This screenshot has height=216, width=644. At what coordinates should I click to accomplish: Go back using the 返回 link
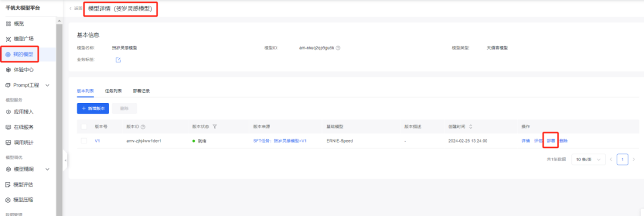76,8
